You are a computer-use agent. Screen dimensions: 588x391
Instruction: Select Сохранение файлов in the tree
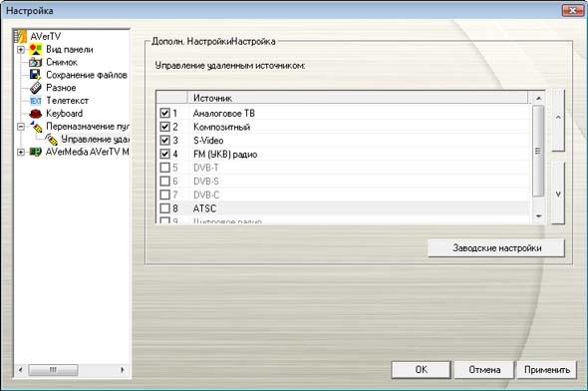coord(87,75)
